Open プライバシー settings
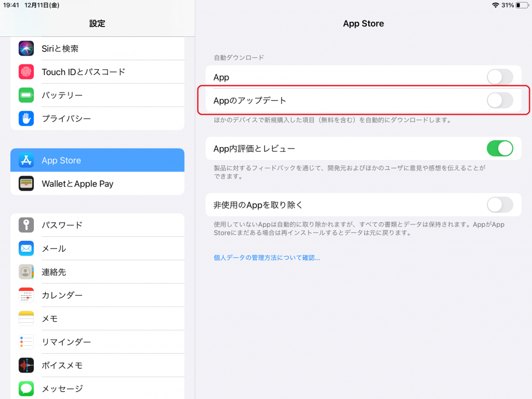 click(x=97, y=119)
